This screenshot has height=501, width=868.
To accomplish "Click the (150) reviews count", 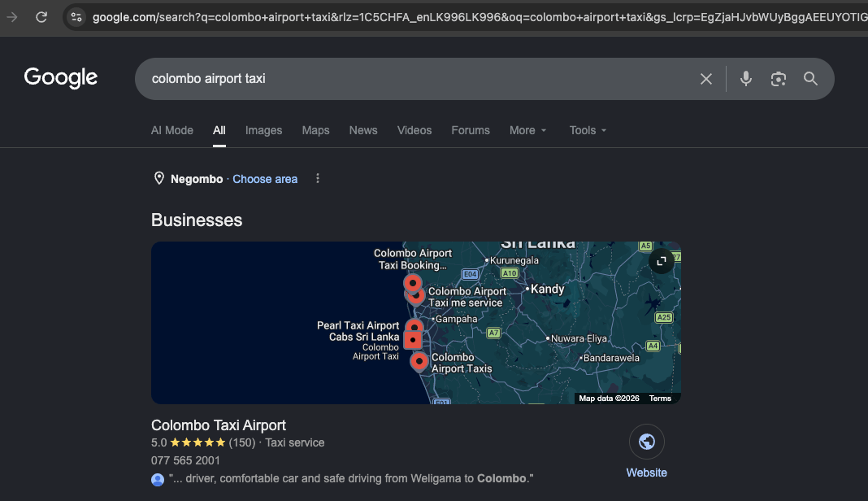I will coord(242,442).
